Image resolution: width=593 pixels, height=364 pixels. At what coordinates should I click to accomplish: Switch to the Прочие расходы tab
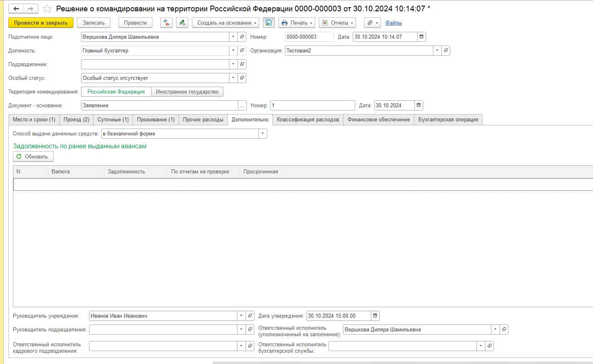pyautogui.click(x=203, y=119)
